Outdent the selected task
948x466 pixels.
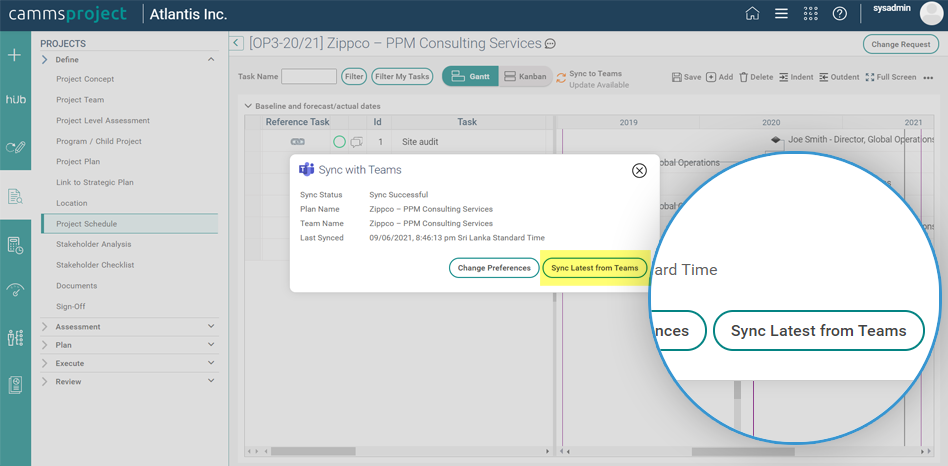pyautogui.click(x=839, y=77)
